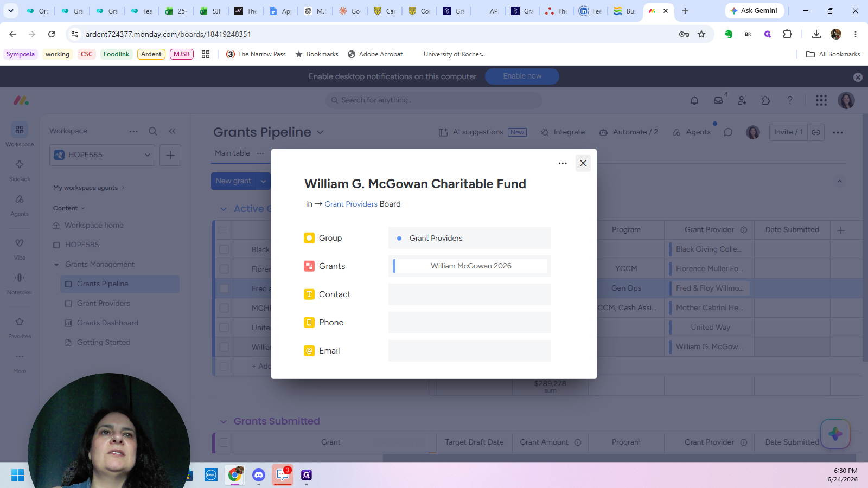This screenshot has height=488, width=868.
Task: Click the William McGowan 2026 linked grant
Action: [471, 266]
